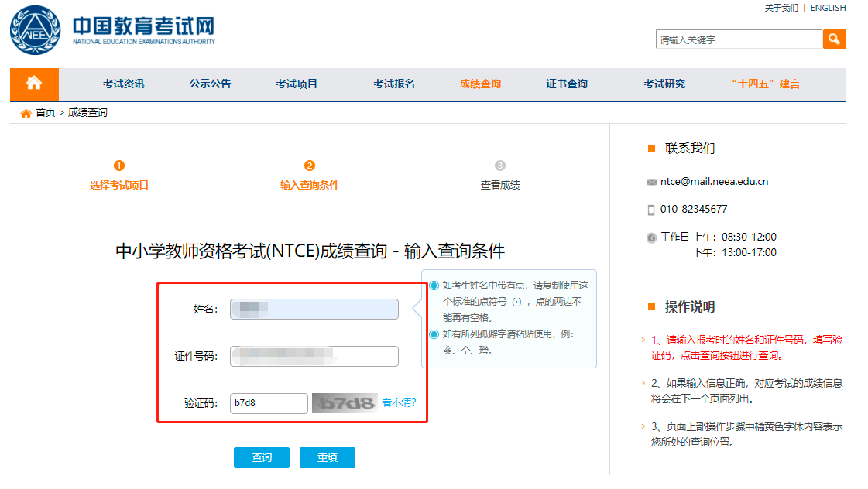Click the orange home icon in navbar

point(34,84)
